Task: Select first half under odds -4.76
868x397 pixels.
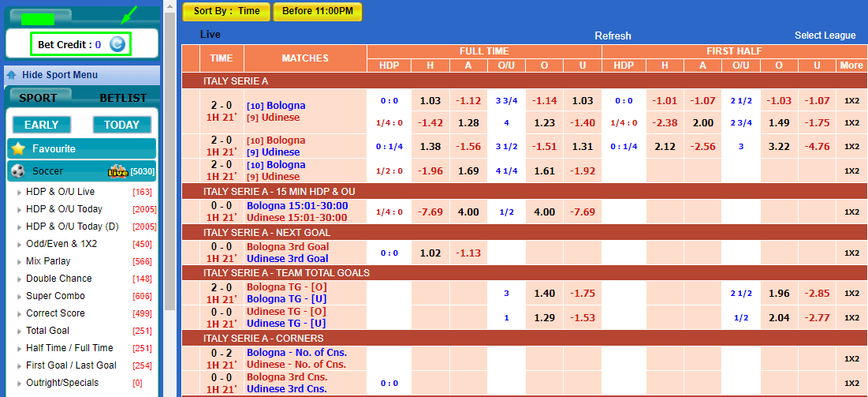Action: click(817, 146)
